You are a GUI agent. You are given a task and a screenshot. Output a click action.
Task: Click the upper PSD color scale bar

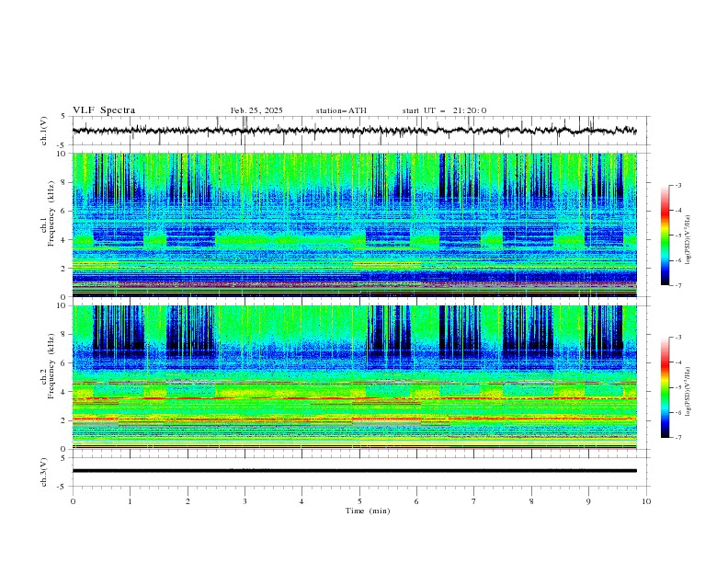click(x=665, y=236)
